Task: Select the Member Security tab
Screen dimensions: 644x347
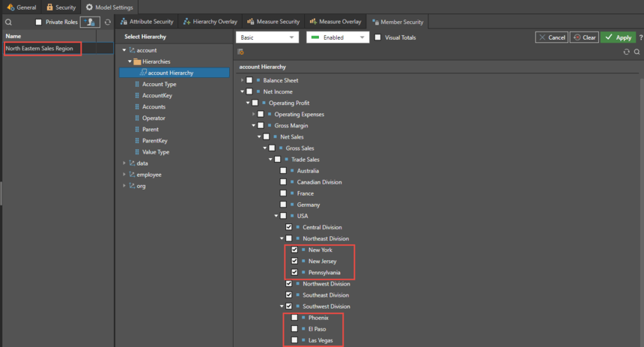Action: 398,22
